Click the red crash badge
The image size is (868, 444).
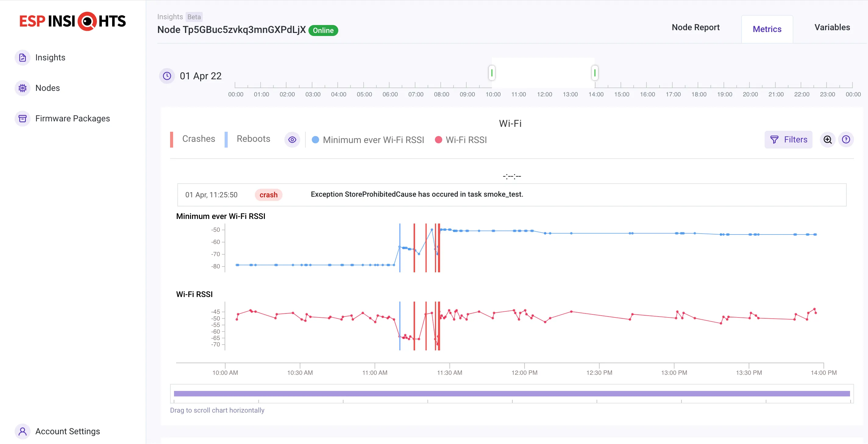point(268,195)
